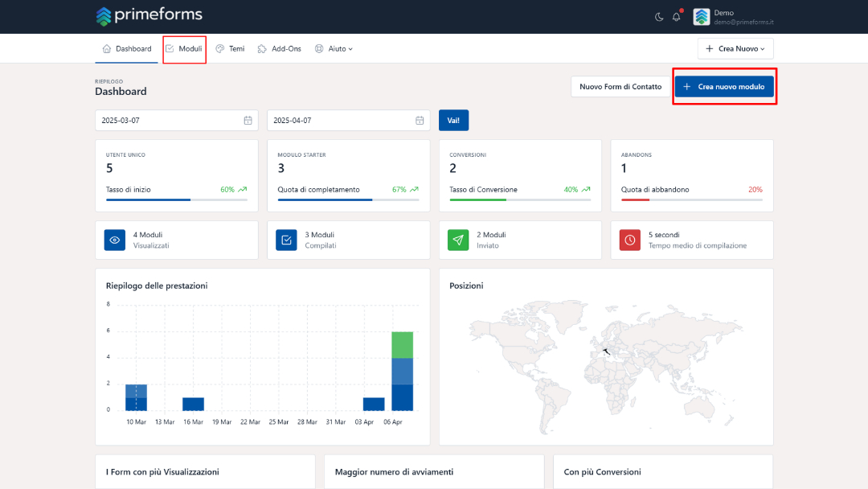Click the end date field 2025-04-07
The image size is (868, 489).
348,120
